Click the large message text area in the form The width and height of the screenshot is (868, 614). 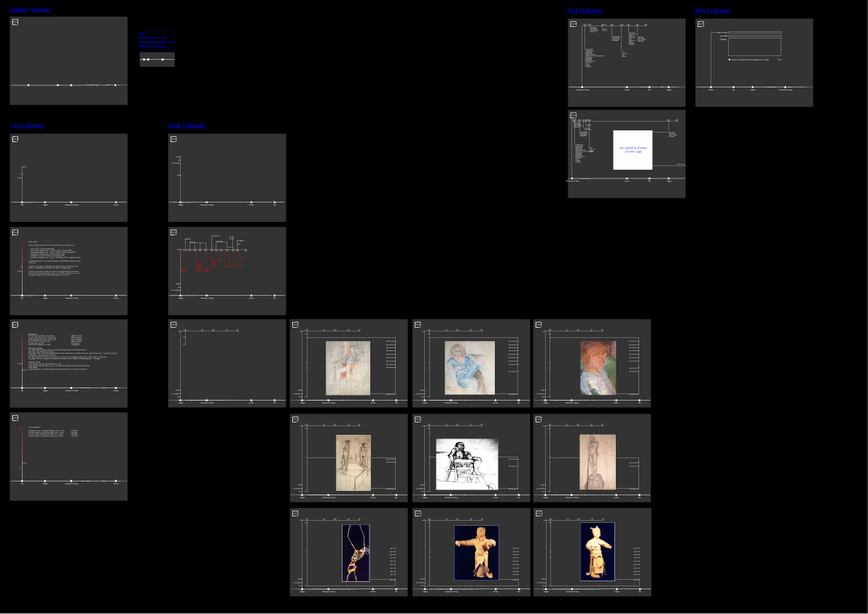tap(754, 47)
